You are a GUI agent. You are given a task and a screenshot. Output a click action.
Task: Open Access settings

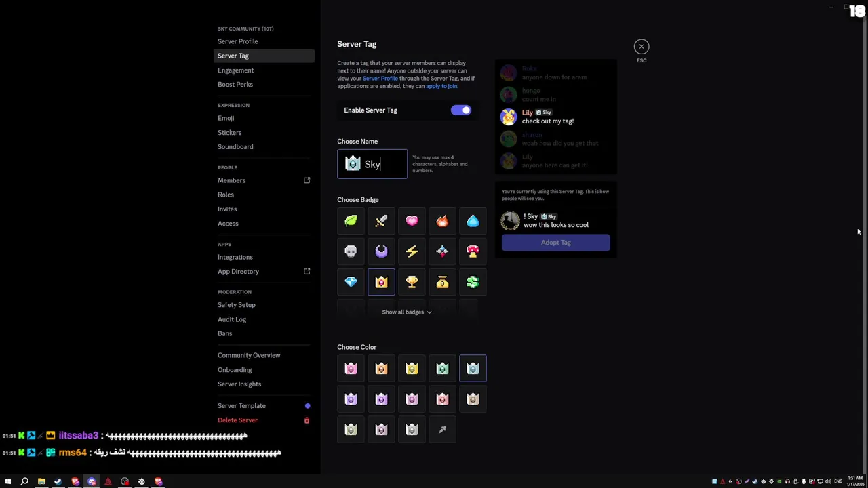[x=264, y=224]
